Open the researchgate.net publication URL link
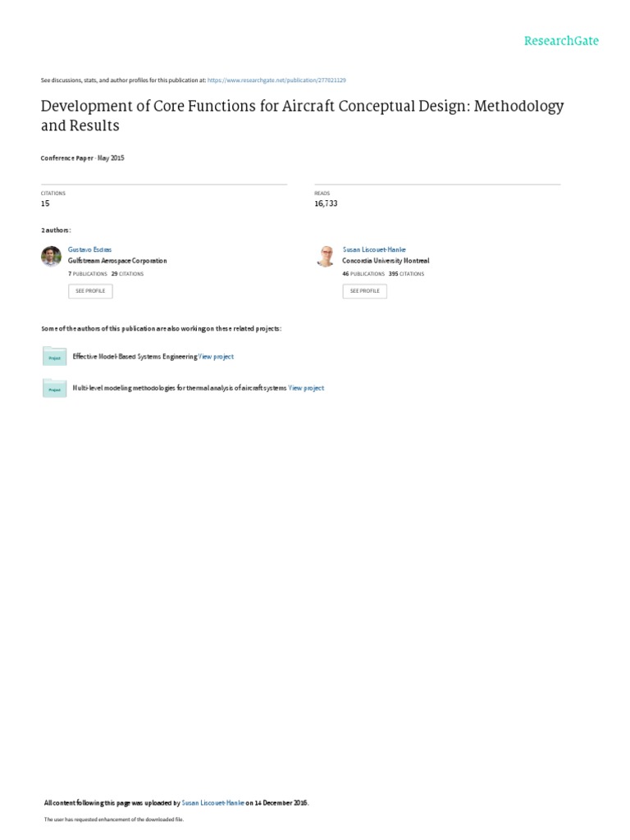The height and width of the screenshot is (840, 630). [x=276, y=80]
